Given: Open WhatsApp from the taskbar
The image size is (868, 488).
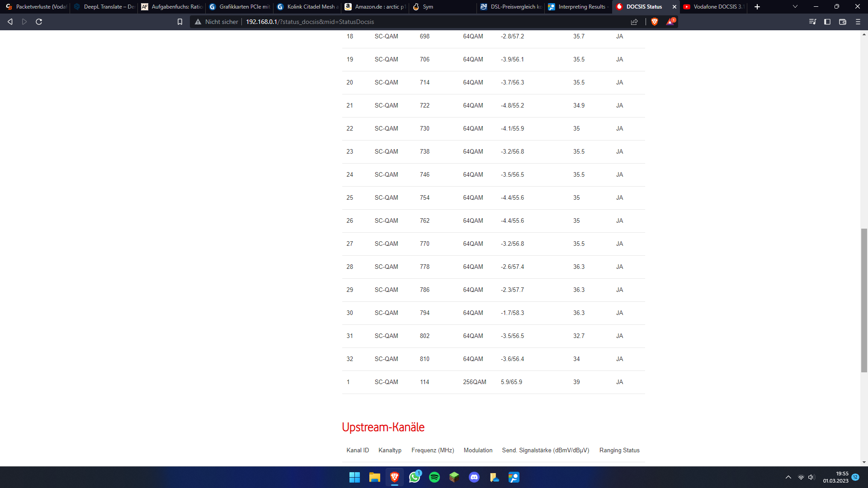Looking at the screenshot, I should [x=415, y=477].
